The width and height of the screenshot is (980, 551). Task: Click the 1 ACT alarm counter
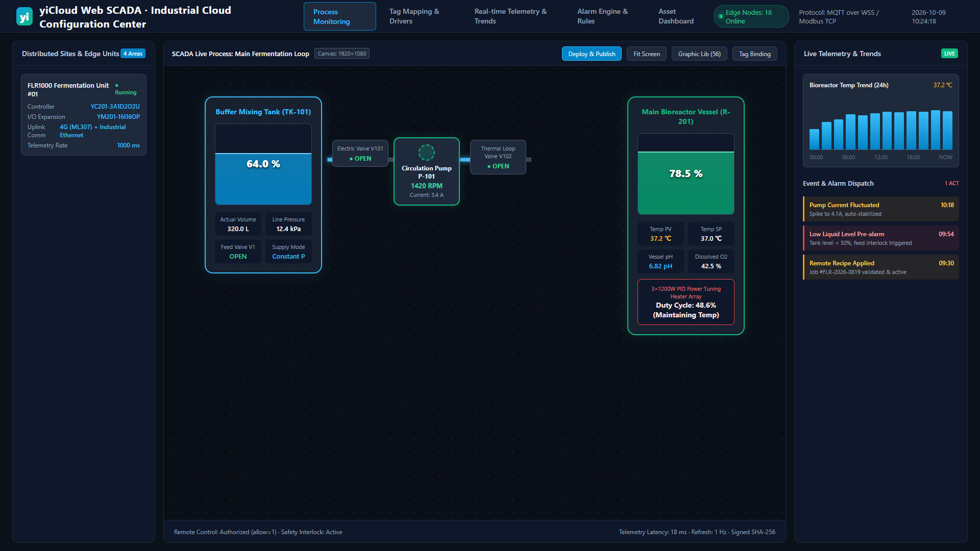tap(951, 183)
